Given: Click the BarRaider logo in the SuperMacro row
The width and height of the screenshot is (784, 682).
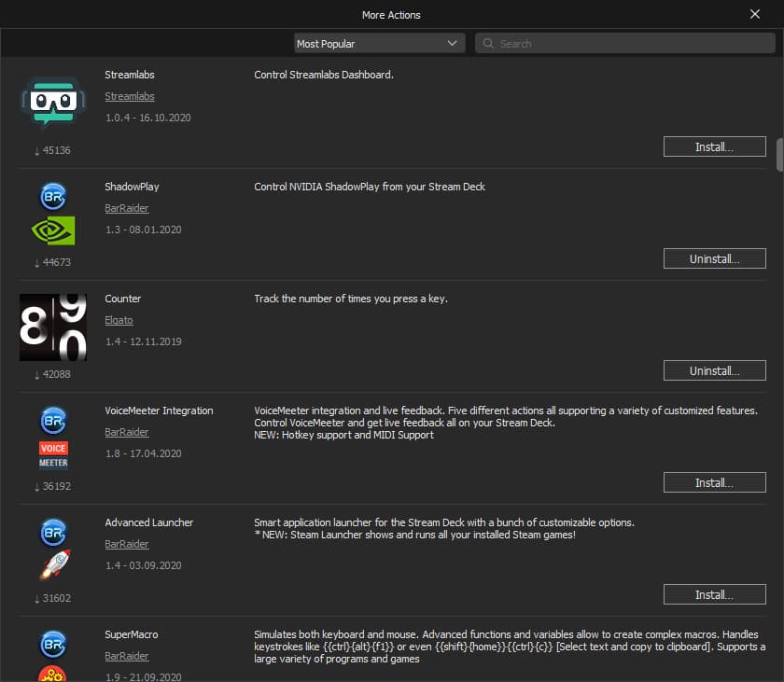Looking at the screenshot, I should 53,644.
